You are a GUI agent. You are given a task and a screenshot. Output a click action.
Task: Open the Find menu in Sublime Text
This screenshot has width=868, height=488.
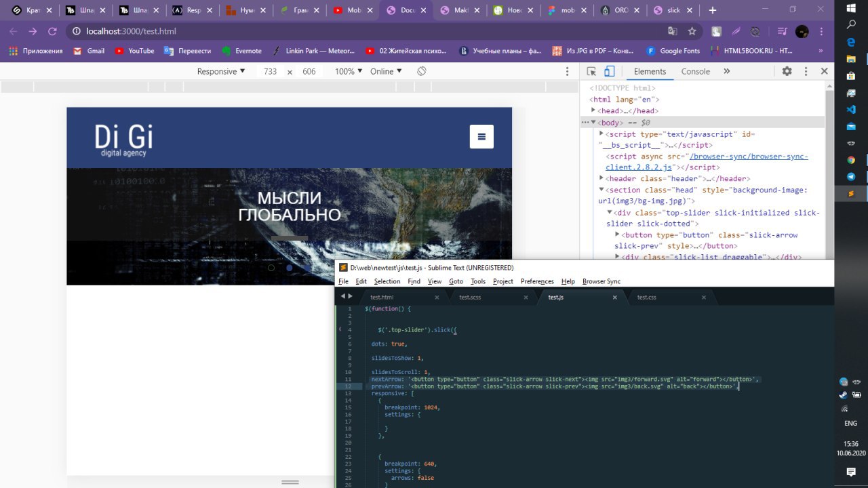point(414,281)
